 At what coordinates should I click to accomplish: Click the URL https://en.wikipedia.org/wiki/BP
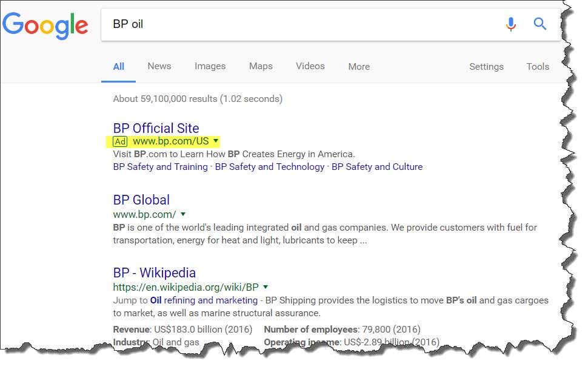pyautogui.click(x=185, y=287)
